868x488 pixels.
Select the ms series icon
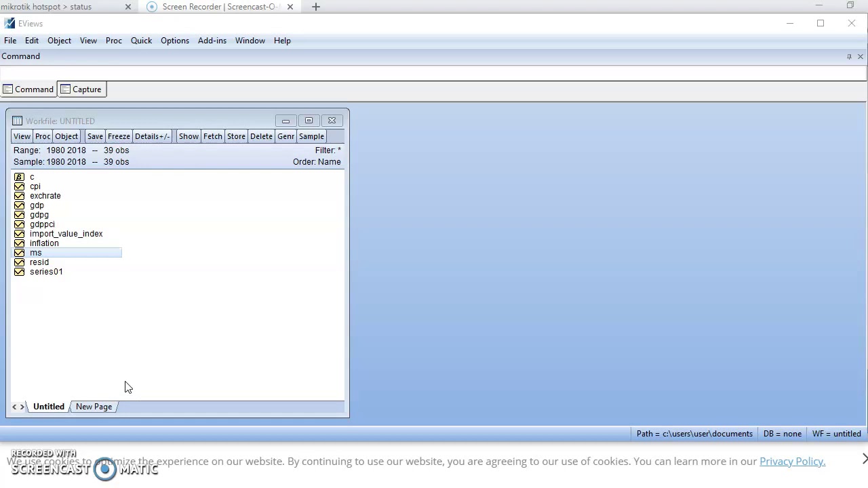19,253
